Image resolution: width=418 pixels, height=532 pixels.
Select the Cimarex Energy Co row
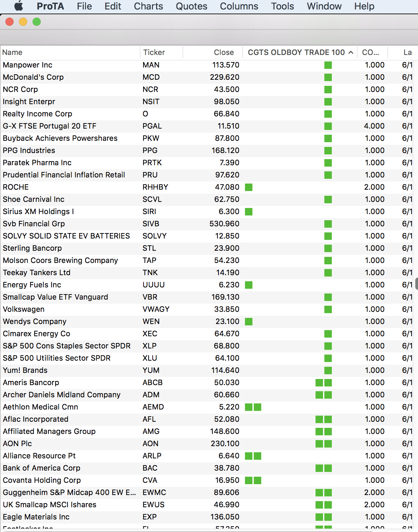[x=207, y=334]
